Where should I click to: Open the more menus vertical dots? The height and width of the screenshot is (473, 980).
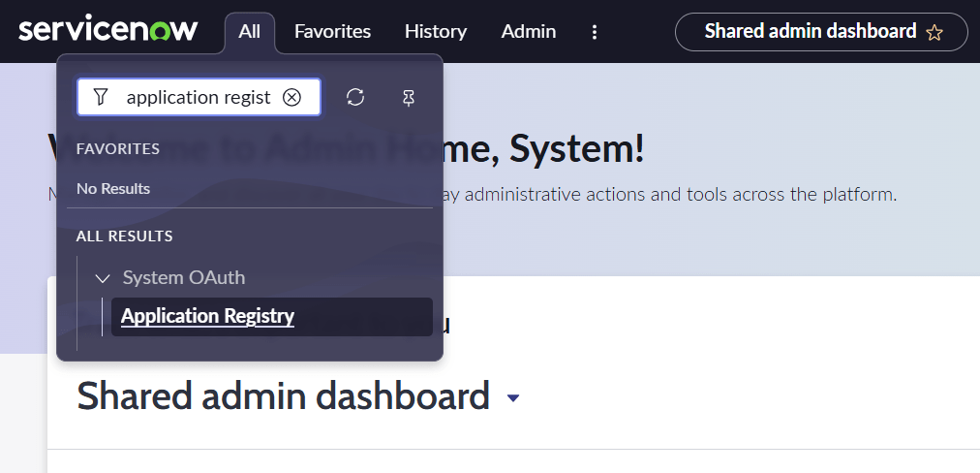595,32
